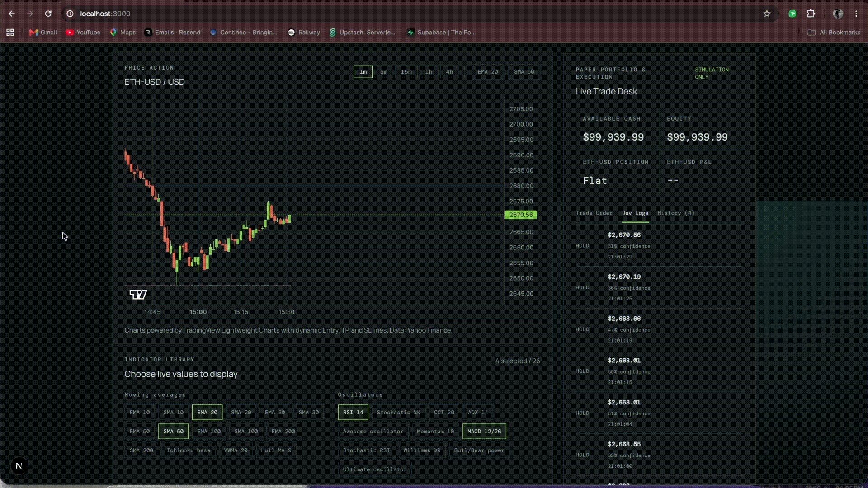The height and width of the screenshot is (488, 868).
Task: Open the Emails · Resend bookmark
Action: point(172,33)
